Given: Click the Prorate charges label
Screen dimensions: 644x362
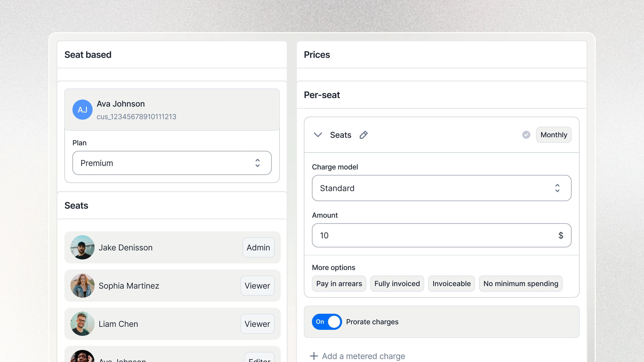Looking at the screenshot, I should point(372,322).
